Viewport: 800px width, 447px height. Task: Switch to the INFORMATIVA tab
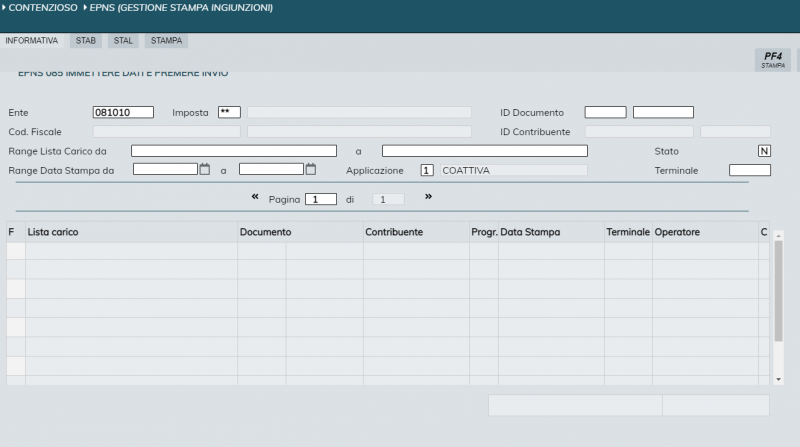click(x=32, y=41)
